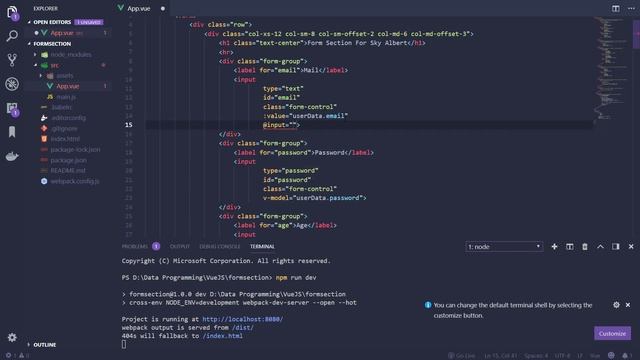Click the split editor icon
Image resolution: width=640 pixels, height=360 pixels.
coord(616,8)
